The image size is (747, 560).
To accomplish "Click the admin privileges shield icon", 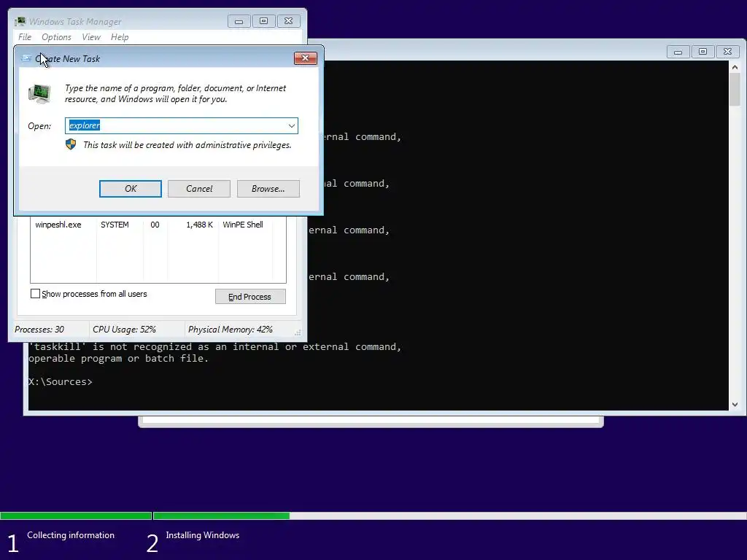I will click(71, 144).
